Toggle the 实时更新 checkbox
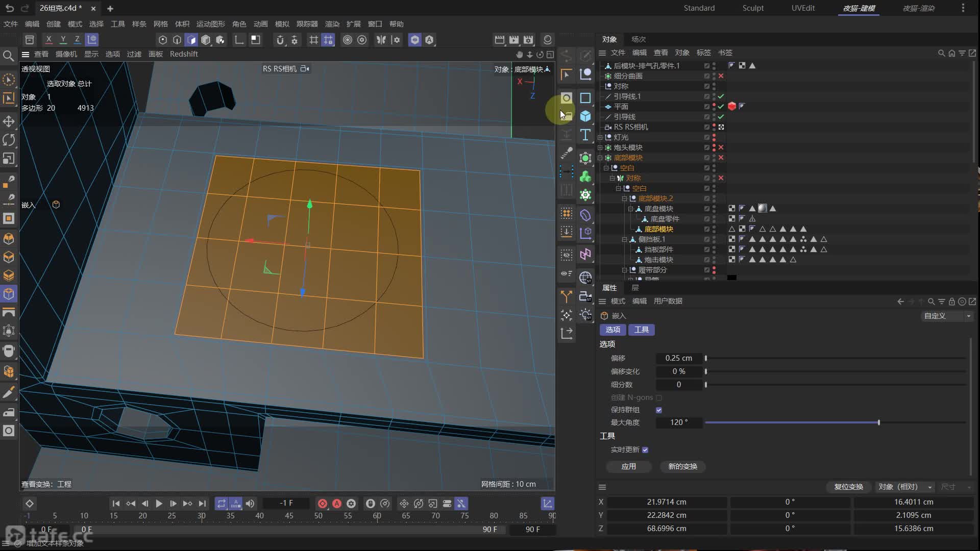 coord(645,450)
